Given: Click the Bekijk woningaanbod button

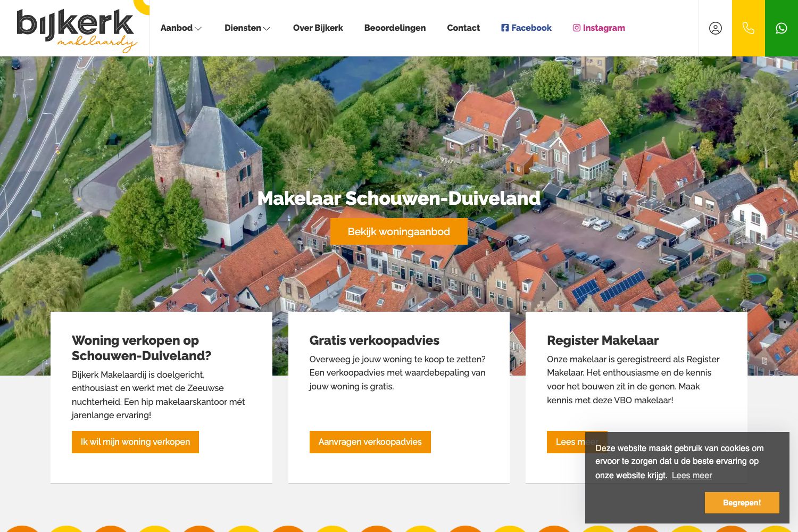Looking at the screenshot, I should [x=399, y=231].
